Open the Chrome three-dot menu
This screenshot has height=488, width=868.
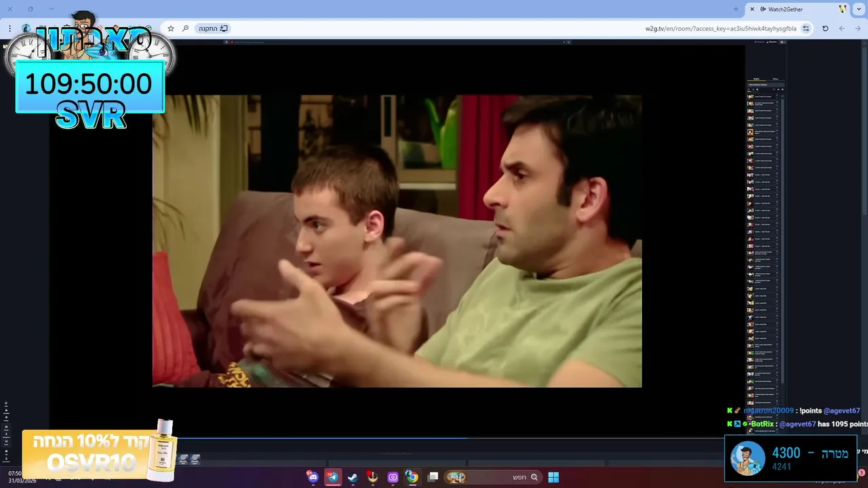(x=9, y=28)
